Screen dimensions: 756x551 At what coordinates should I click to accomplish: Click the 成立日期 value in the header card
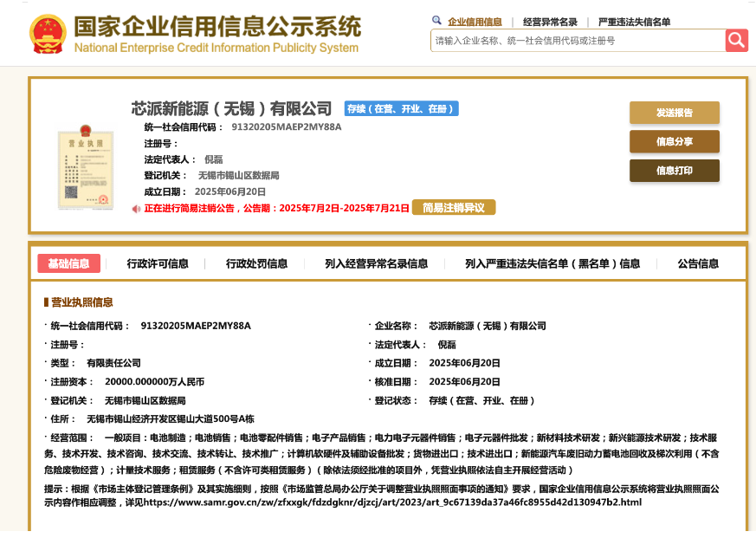230,191
